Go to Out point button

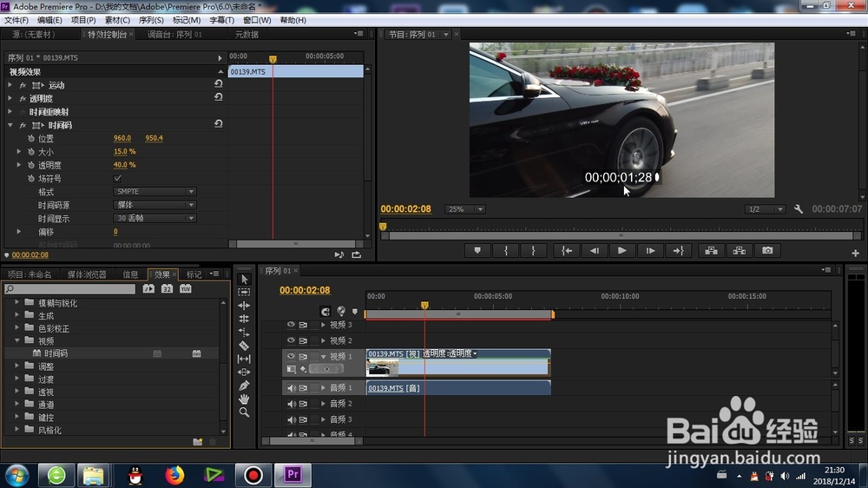[x=678, y=251]
